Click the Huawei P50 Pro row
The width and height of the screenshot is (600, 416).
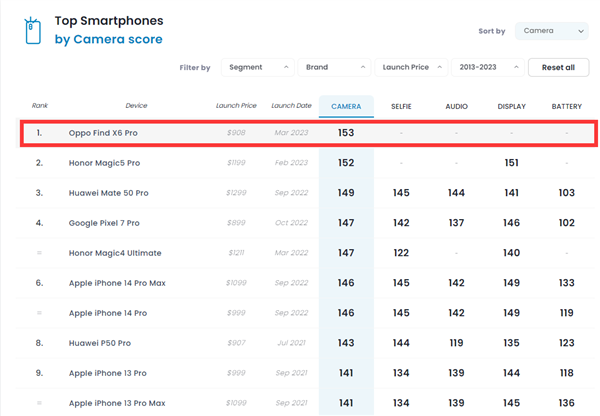pos(99,343)
